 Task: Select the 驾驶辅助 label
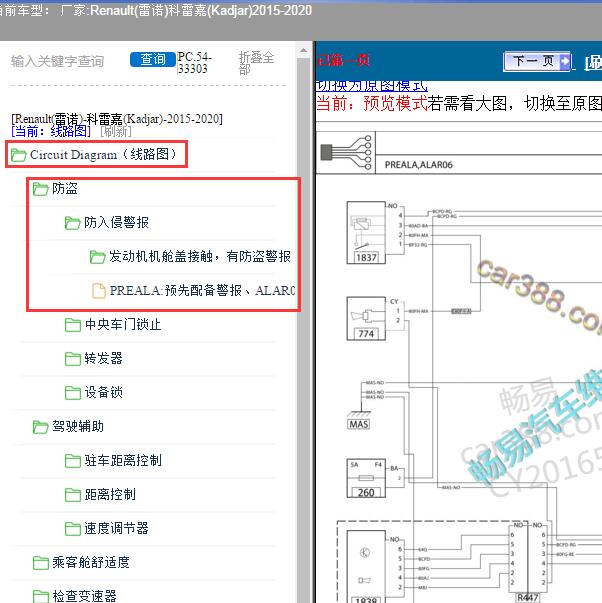coord(78,426)
